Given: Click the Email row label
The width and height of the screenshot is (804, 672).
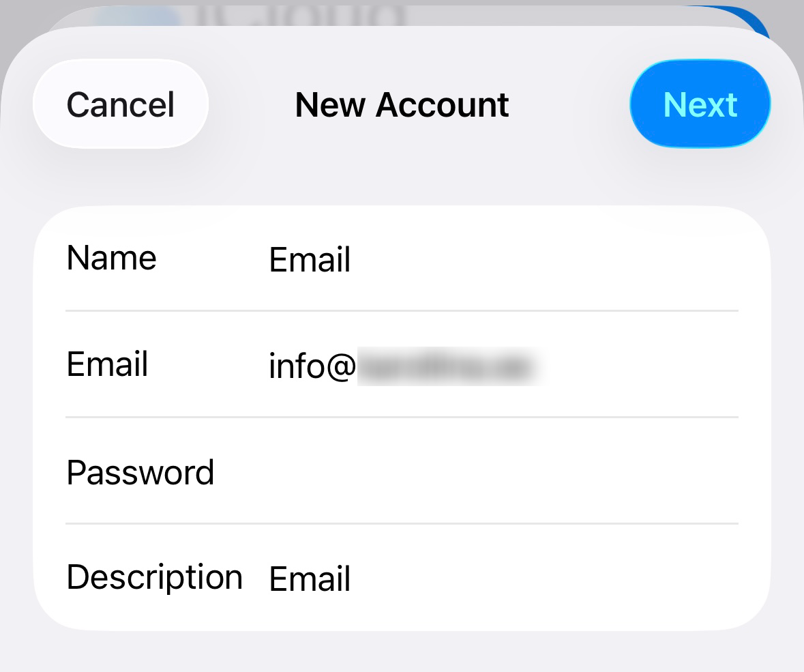Looking at the screenshot, I should point(107,364).
